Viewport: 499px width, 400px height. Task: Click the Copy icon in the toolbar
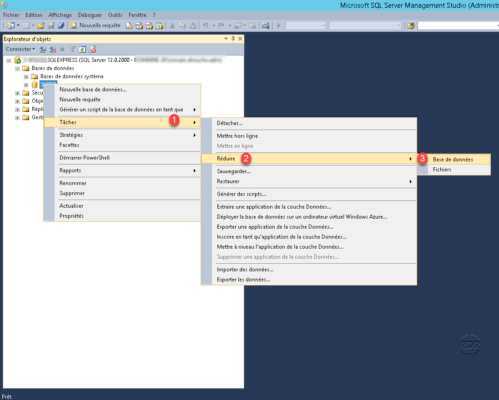182,26
